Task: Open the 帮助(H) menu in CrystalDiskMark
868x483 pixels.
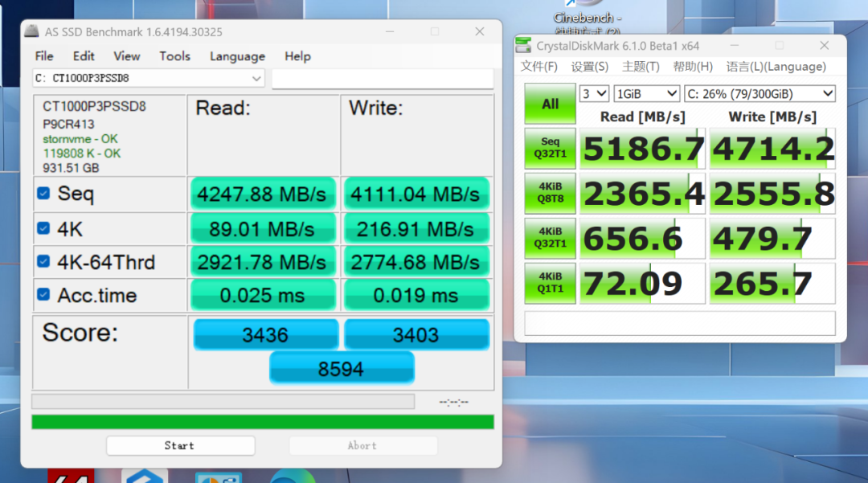Action: (x=693, y=67)
